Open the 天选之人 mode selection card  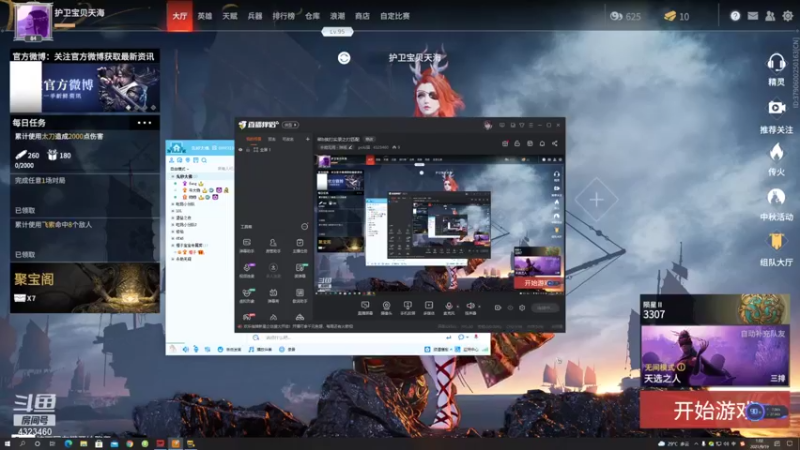click(714, 356)
